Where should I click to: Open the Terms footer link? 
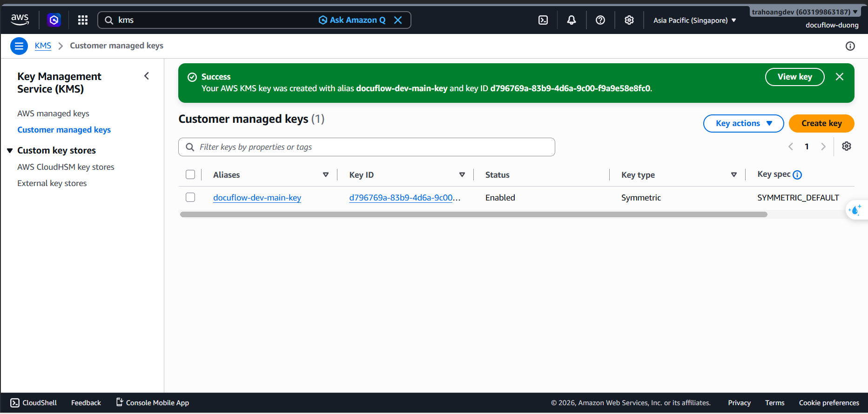pos(774,403)
